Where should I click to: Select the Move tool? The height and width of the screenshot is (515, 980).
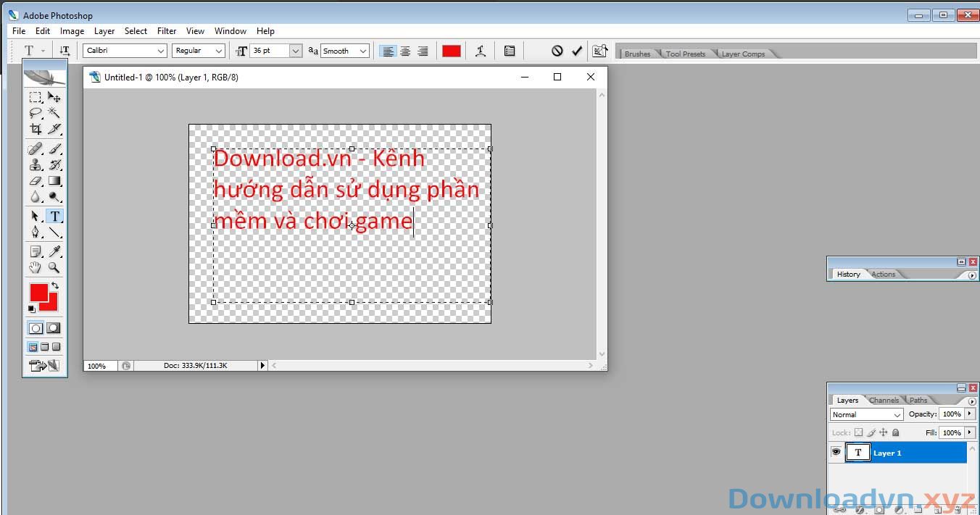[54, 97]
